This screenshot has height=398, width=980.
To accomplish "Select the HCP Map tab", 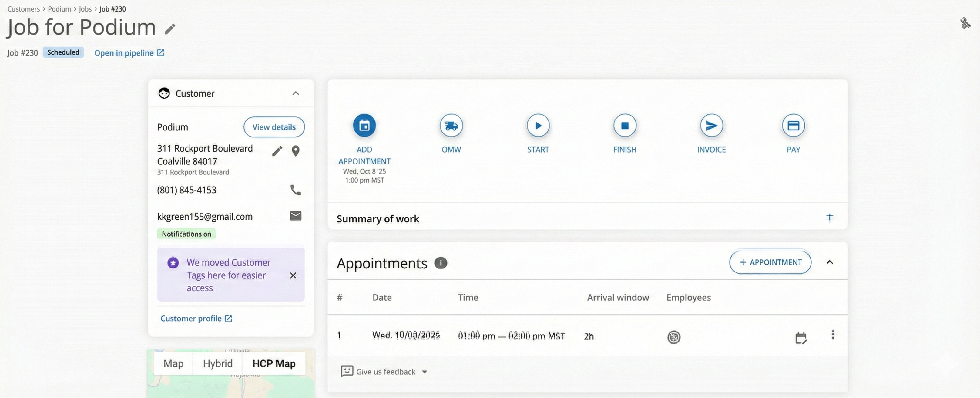I will coord(274,363).
